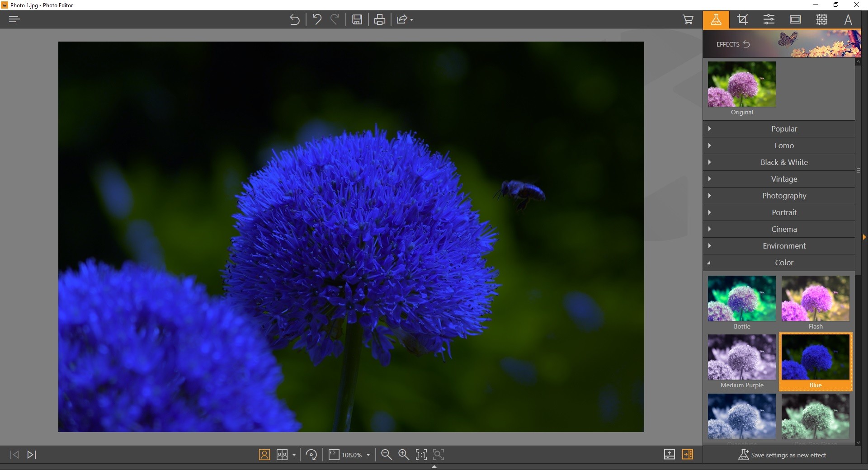Open the Textures grid tab
This screenshot has height=470, width=868.
822,19
